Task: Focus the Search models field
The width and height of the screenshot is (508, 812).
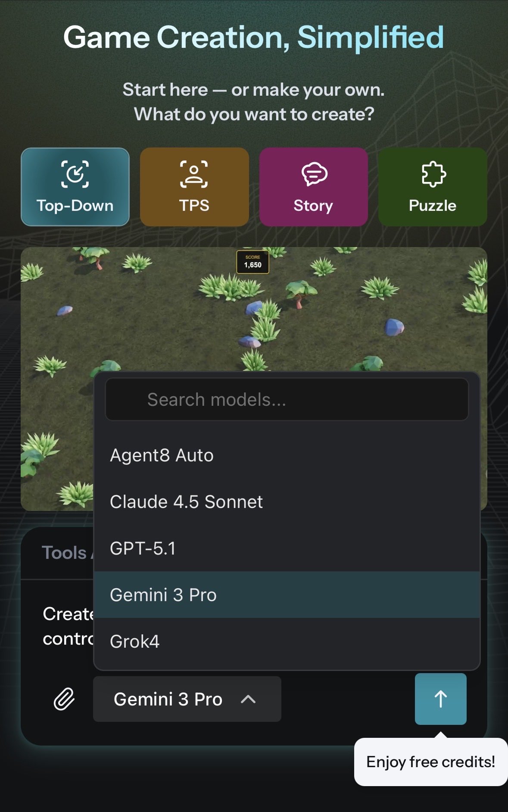Action: pyautogui.click(x=287, y=399)
